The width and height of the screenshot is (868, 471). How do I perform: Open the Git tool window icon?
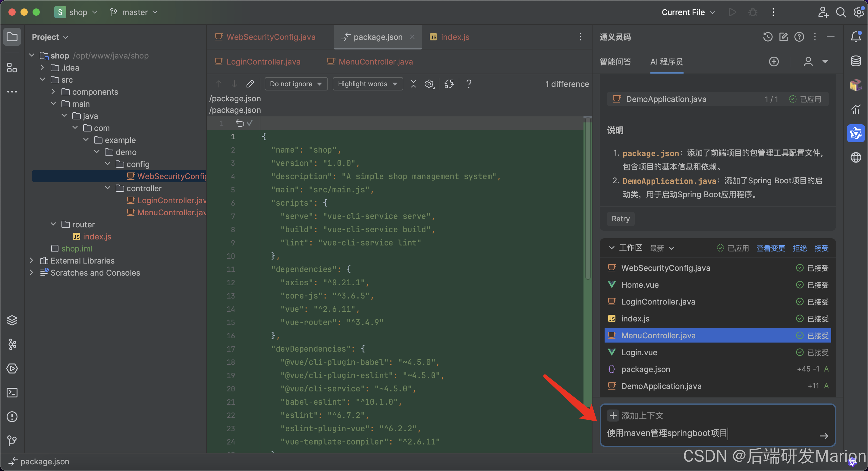point(12,441)
